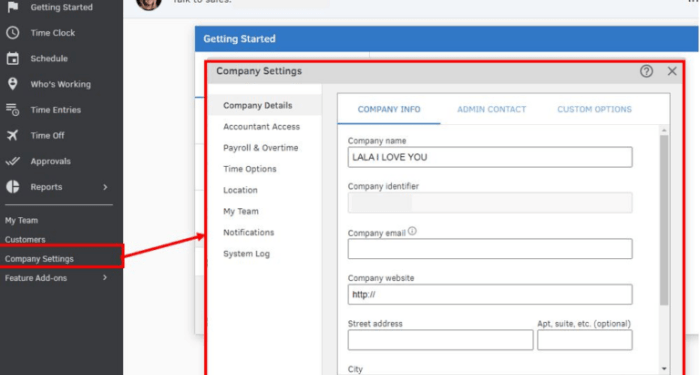Click the Time Entries list-clock icon
This screenshot has width=700, height=375.
click(x=12, y=109)
